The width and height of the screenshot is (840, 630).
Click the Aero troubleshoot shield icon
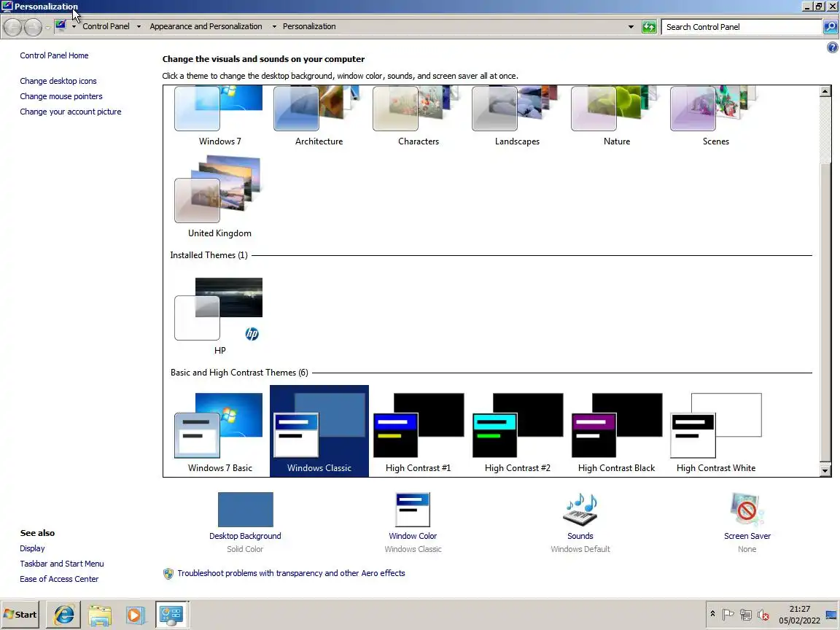click(168, 574)
